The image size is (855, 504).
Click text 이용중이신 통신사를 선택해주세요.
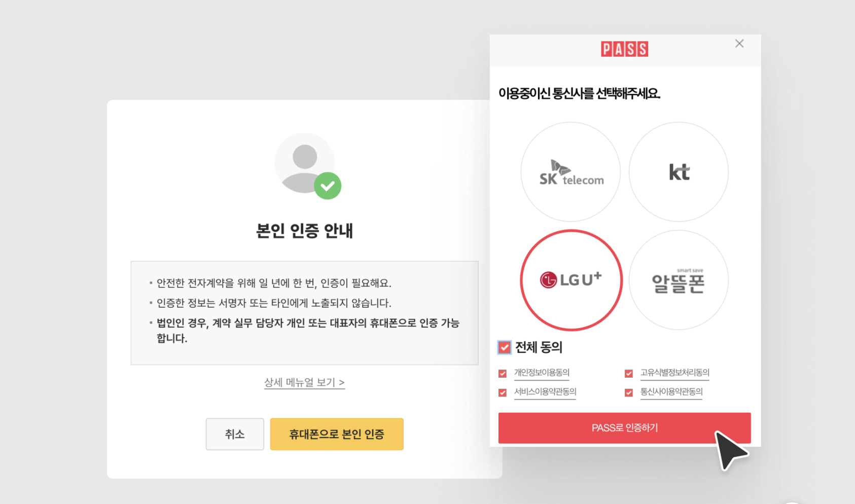click(579, 93)
